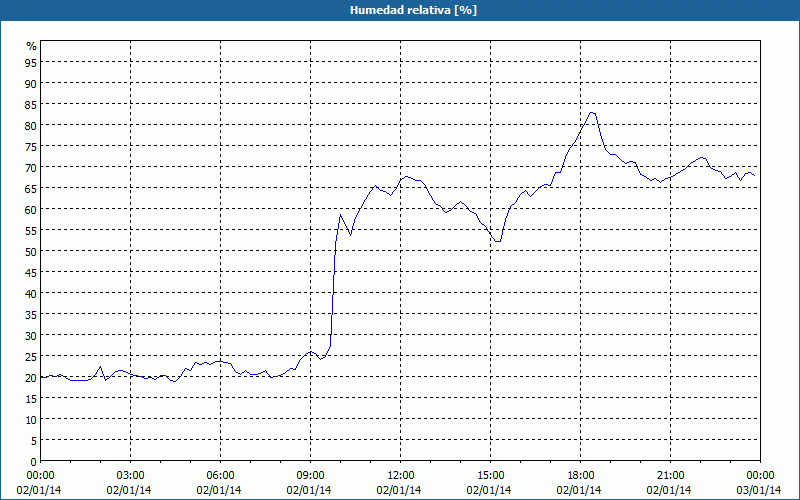This screenshot has height=500, width=800.
Task: Select the 45 value on the Y axis
Action: [x=31, y=272]
